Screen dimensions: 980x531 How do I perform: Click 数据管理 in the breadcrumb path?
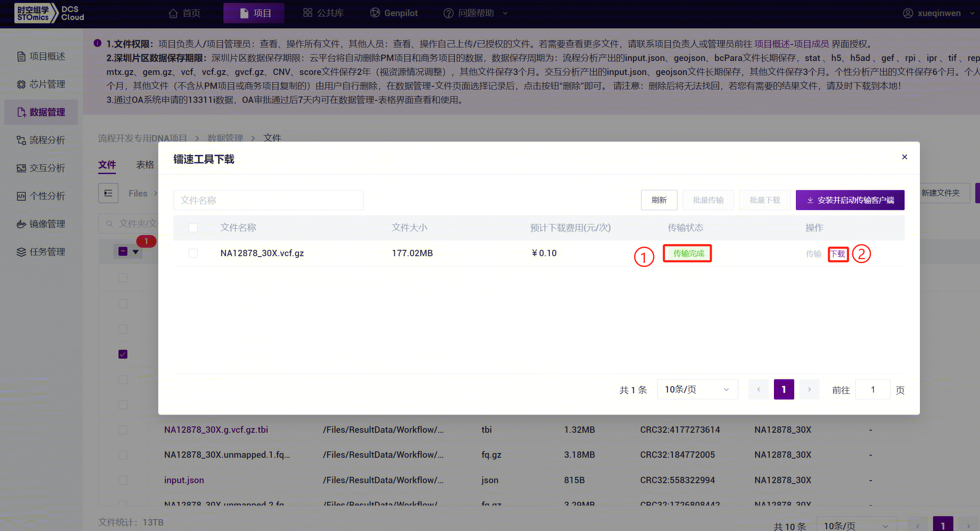pyautogui.click(x=225, y=138)
